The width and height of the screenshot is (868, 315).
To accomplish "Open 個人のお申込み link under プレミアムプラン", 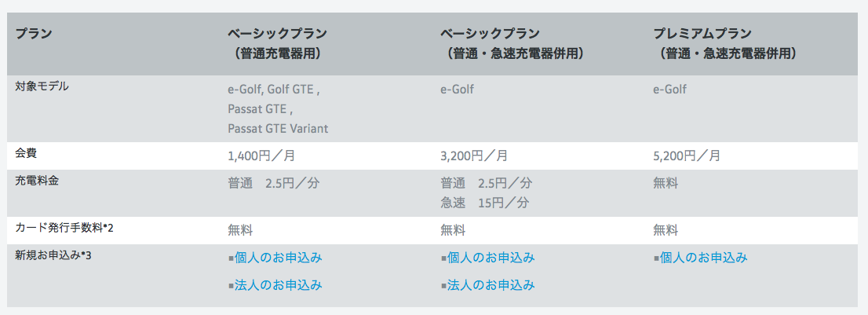I will tap(704, 258).
